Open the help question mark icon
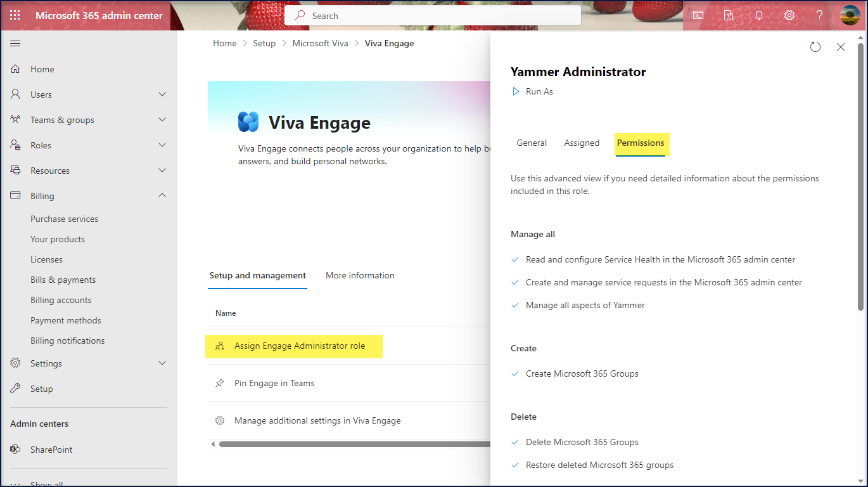The image size is (868, 487). pyautogui.click(x=819, y=15)
